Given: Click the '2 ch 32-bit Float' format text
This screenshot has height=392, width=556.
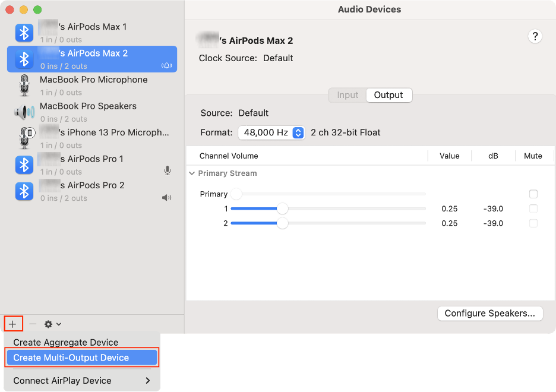Looking at the screenshot, I should [345, 132].
